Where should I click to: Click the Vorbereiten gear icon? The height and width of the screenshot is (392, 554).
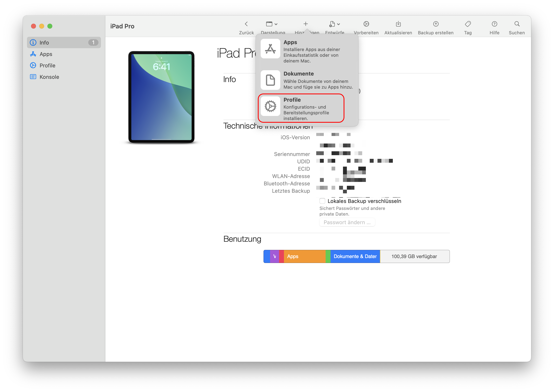(366, 24)
